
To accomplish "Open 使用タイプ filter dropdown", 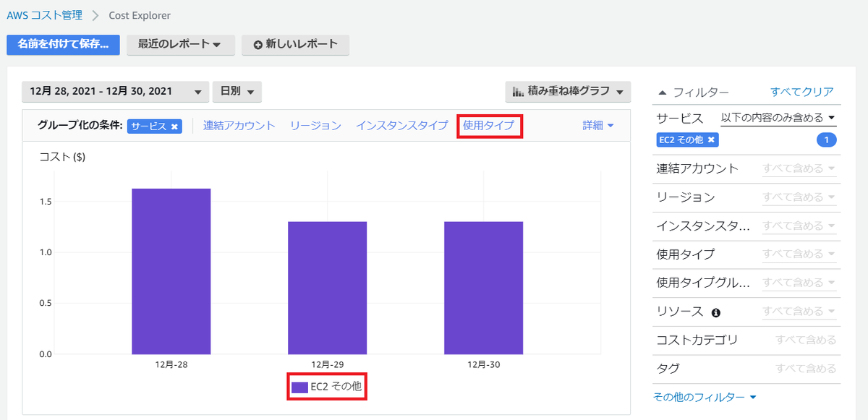I will point(799,254).
